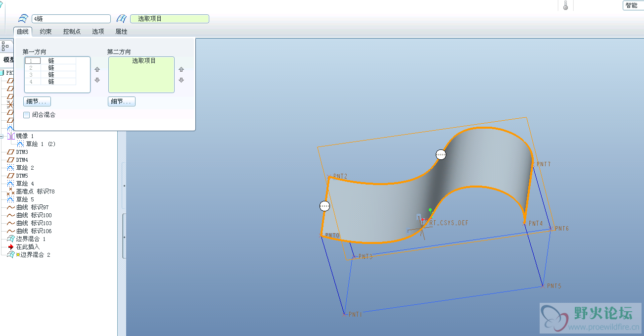The height and width of the screenshot is (336, 644).
Task: Select 草绘 5 in the model tree
Action: click(25, 199)
